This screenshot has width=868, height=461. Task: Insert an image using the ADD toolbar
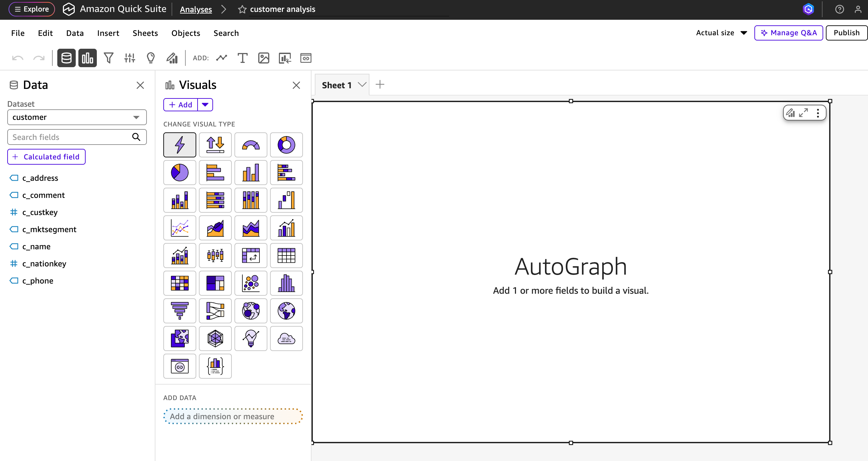(264, 58)
